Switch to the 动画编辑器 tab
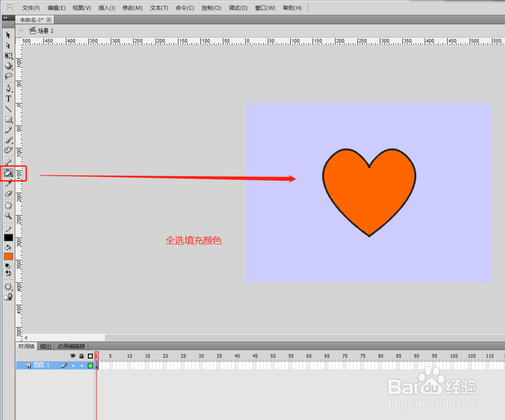505x420 pixels. pos(71,346)
